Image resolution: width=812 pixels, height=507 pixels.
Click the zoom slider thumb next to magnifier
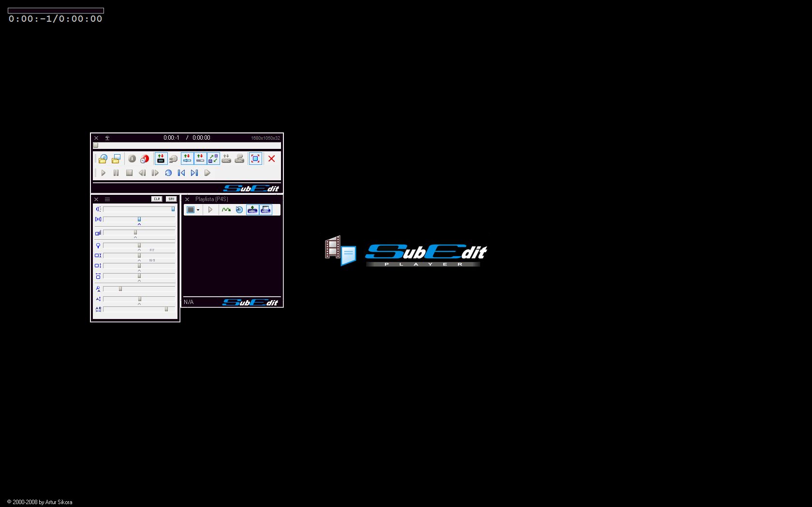pos(139,245)
